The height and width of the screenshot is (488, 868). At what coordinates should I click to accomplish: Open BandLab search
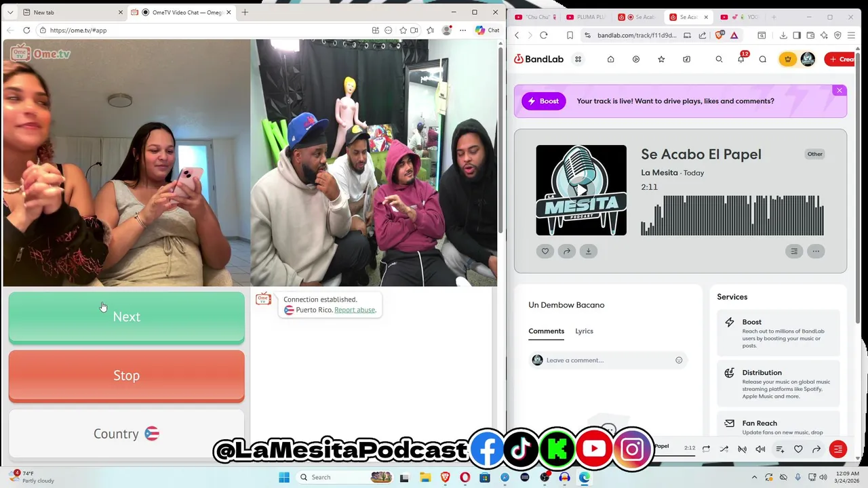coord(719,59)
